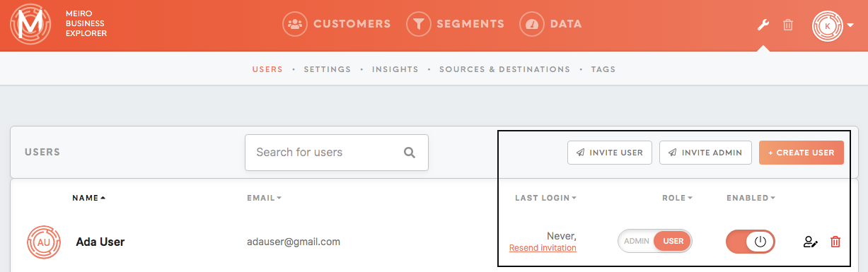Open the trash bin in header
Image resolution: width=868 pixels, height=272 pixels.
(x=788, y=25)
